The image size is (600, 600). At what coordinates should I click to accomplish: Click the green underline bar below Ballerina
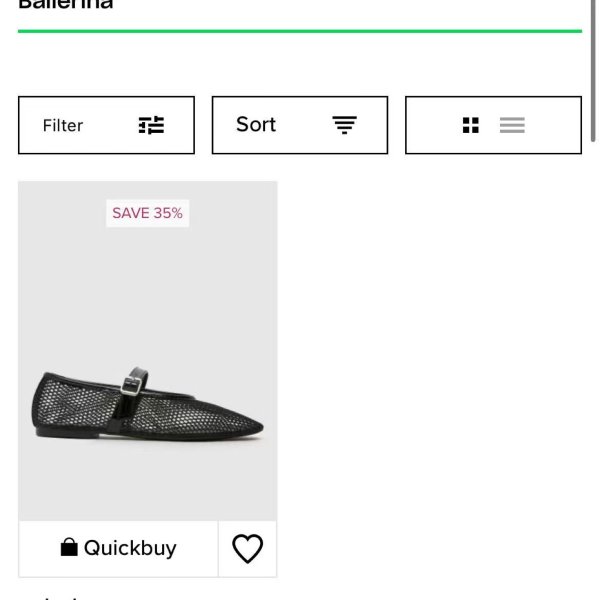pos(299,31)
